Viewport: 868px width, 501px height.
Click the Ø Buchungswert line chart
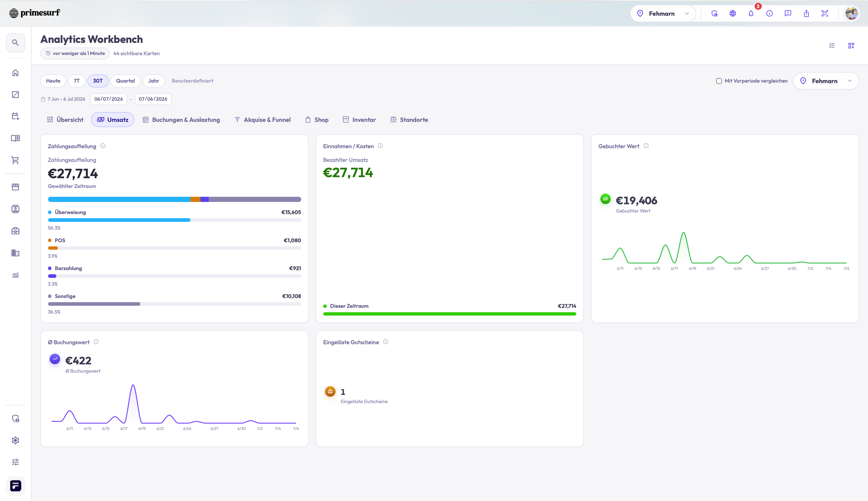pyautogui.click(x=174, y=407)
